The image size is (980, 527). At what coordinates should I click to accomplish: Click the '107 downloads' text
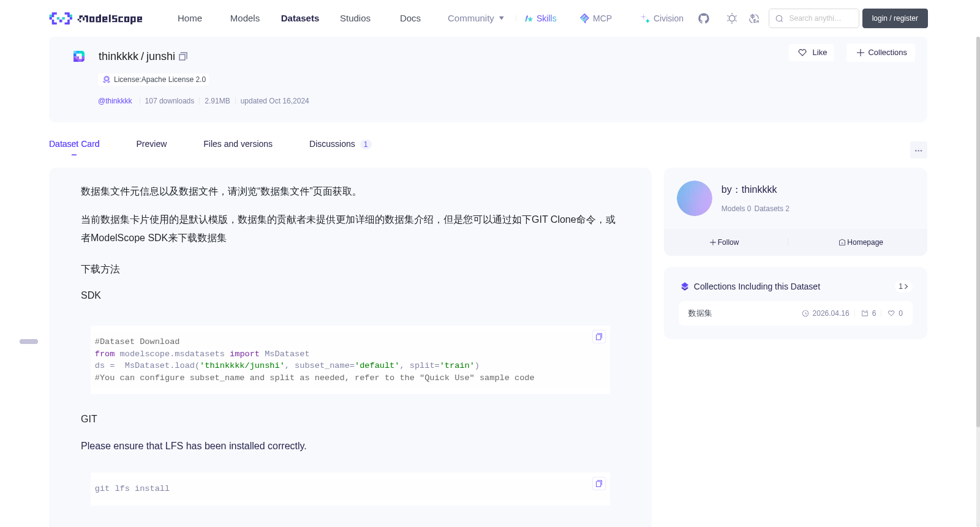coord(170,101)
